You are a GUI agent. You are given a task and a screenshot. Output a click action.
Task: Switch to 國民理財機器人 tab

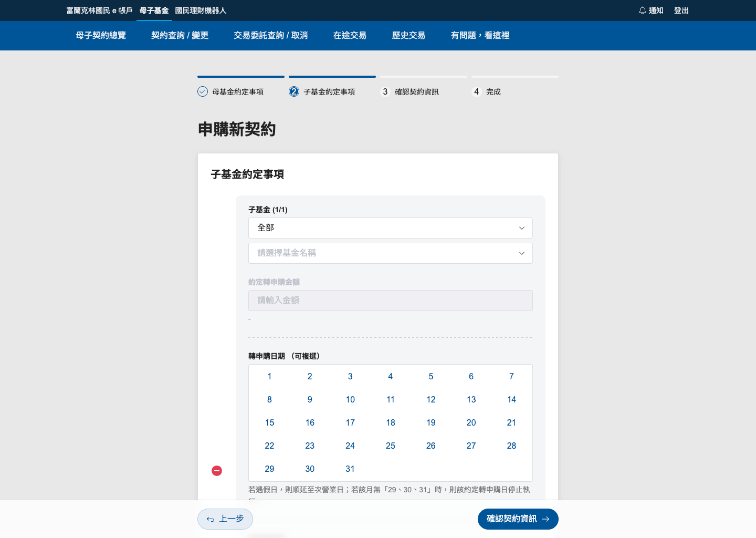(201, 11)
